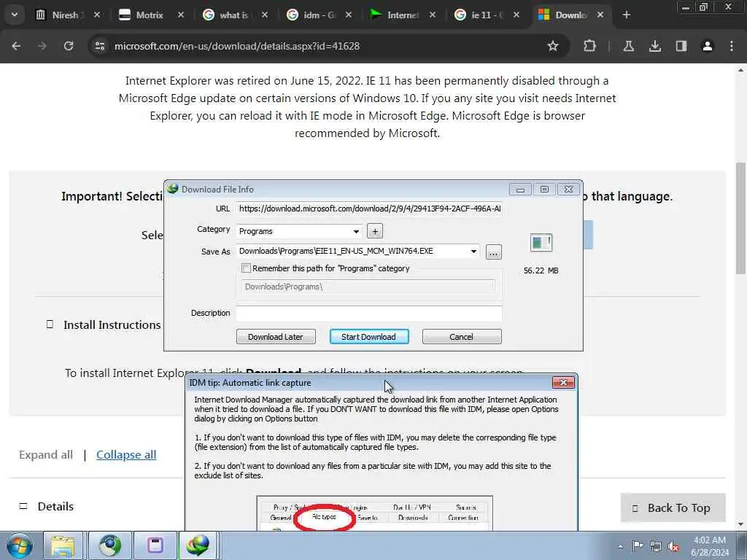This screenshot has height=560, width=747.
Task: Open the Windows Start menu
Action: (x=20, y=545)
